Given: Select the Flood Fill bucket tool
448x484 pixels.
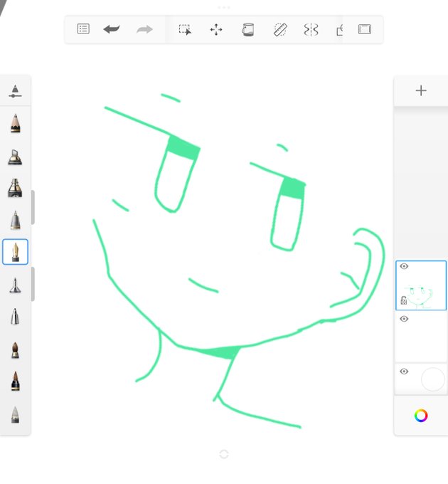Looking at the screenshot, I should tap(248, 30).
